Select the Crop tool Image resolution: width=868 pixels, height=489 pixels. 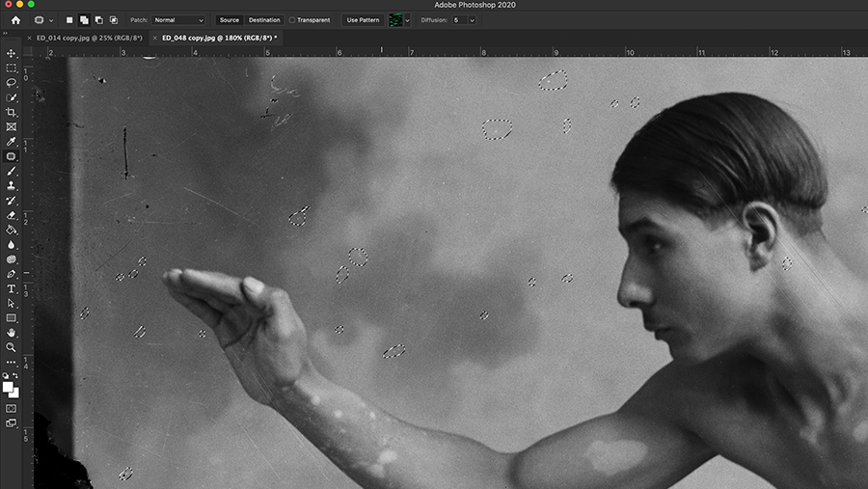pos(11,112)
